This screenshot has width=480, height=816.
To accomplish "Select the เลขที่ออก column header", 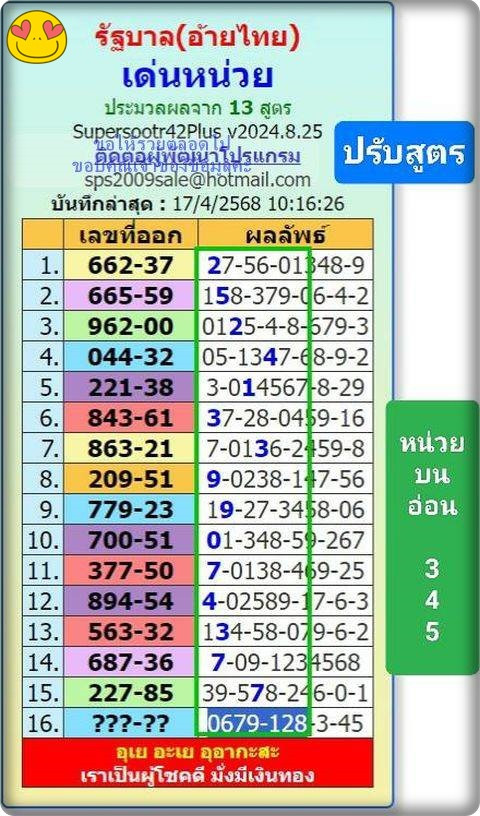I will [x=130, y=235].
